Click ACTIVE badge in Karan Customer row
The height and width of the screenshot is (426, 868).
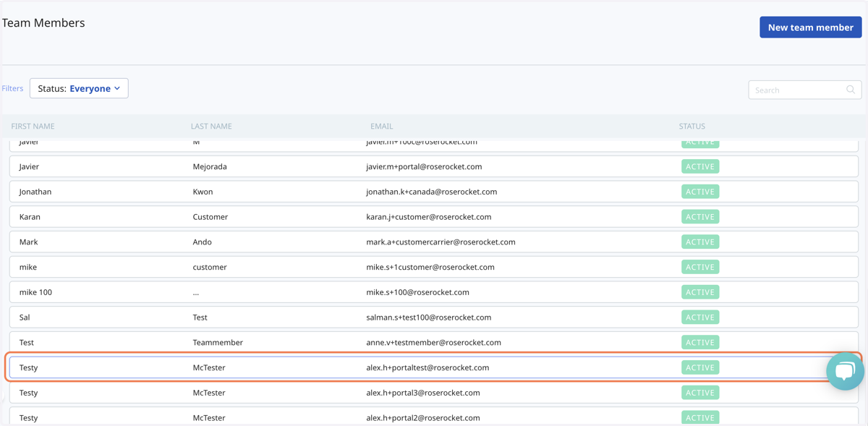(700, 217)
